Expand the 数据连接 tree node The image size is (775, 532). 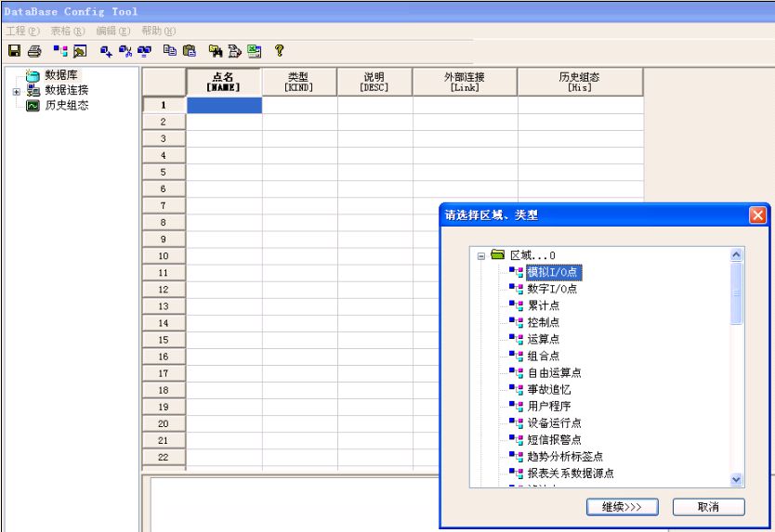click(16, 91)
